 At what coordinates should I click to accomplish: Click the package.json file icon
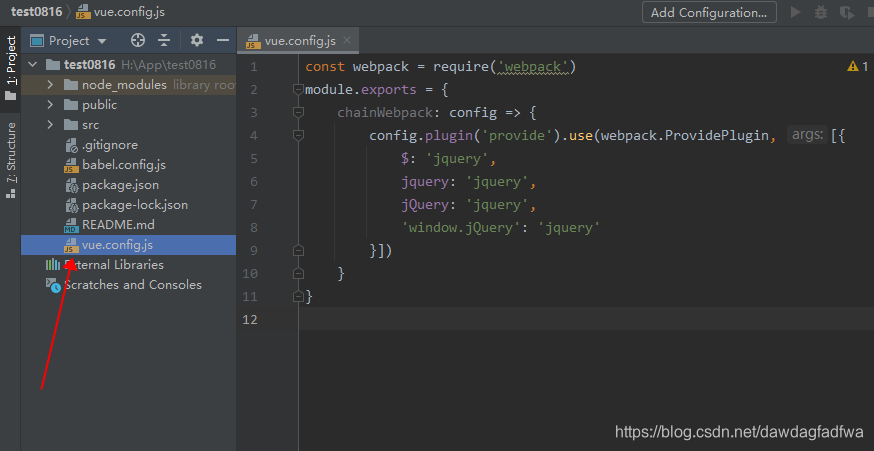71,186
